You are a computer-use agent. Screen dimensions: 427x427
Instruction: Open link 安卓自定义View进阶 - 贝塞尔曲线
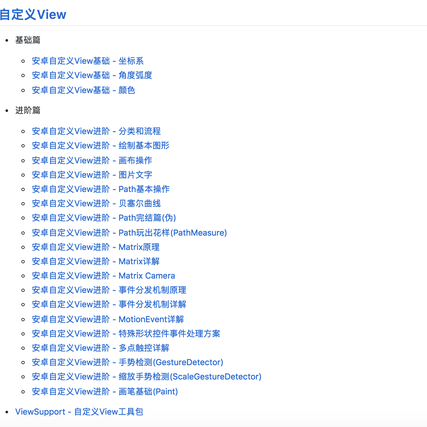[x=96, y=203]
